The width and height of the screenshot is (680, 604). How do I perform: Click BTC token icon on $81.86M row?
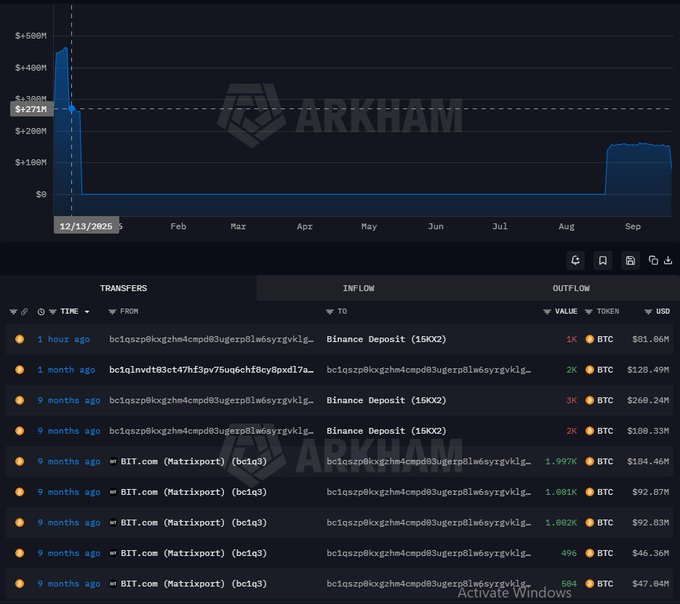[x=589, y=339]
